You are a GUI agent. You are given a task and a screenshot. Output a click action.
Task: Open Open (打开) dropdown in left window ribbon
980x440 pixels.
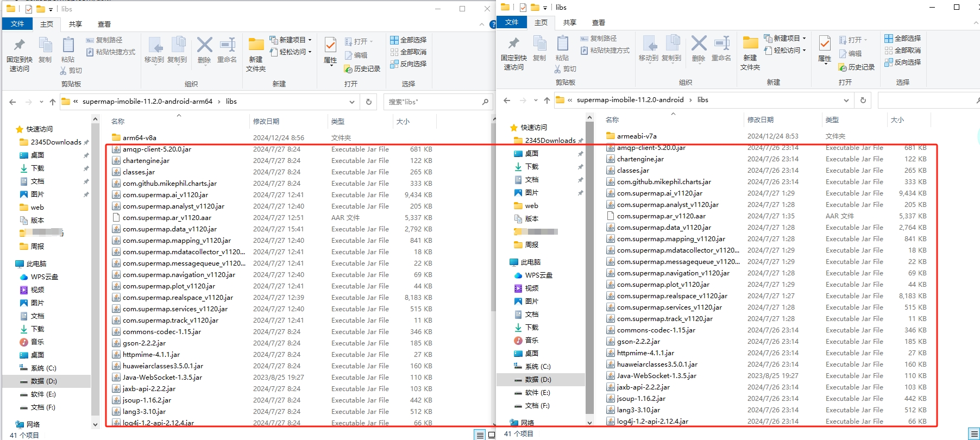click(x=359, y=42)
